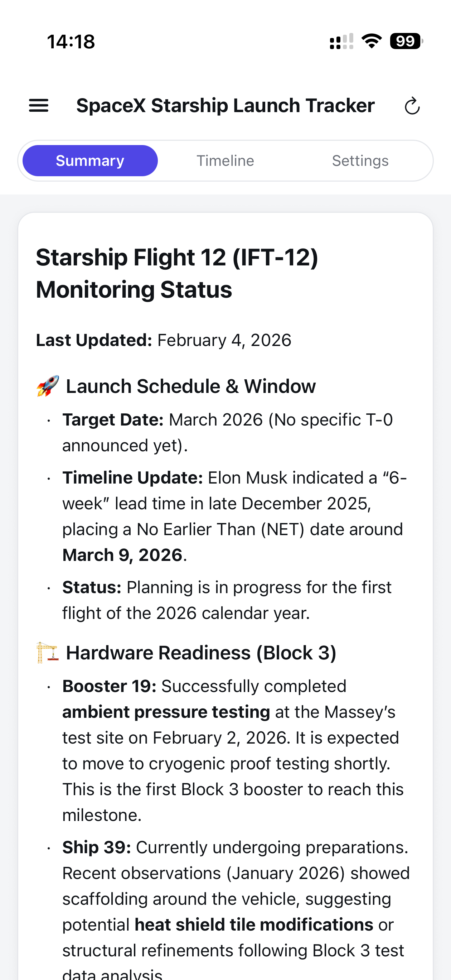Tap the SpaceX Starship Launch Tracker title

pyautogui.click(x=225, y=105)
